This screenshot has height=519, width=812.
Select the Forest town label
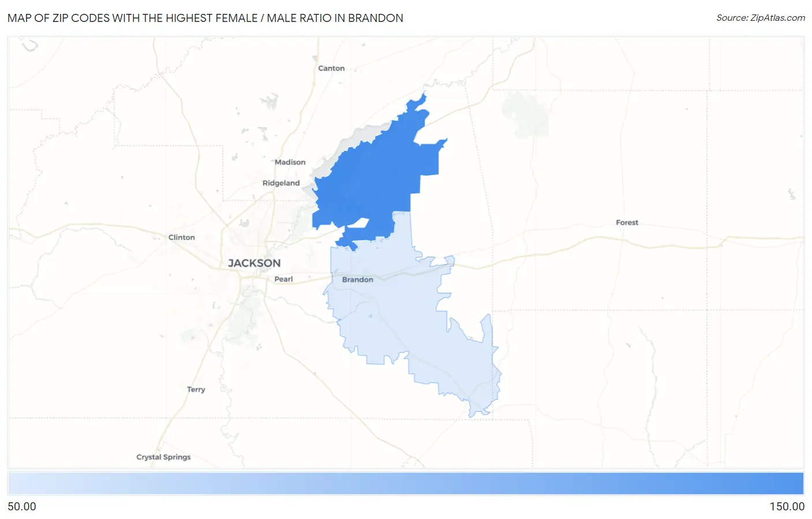[x=627, y=222]
